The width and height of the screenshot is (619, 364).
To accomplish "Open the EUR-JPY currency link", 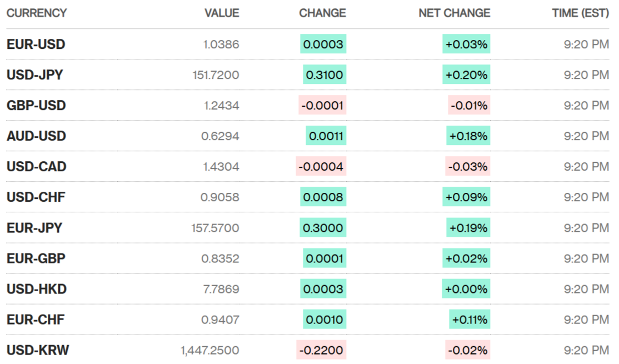I will coord(34,228).
